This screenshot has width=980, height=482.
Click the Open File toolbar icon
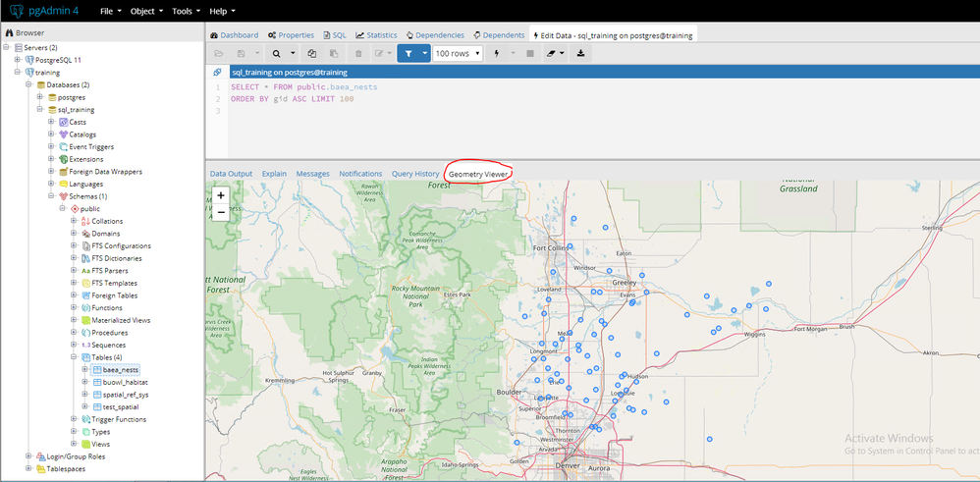coord(219,54)
